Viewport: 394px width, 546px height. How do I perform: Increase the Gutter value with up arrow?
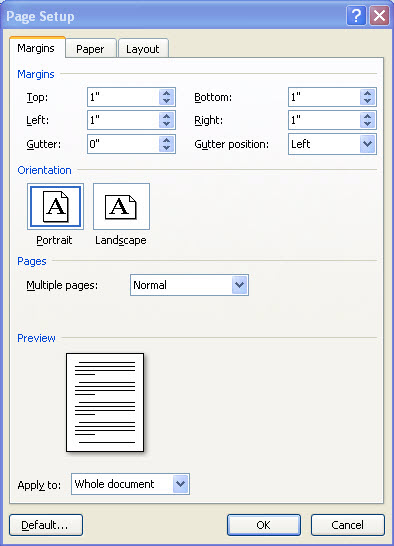(x=167, y=140)
